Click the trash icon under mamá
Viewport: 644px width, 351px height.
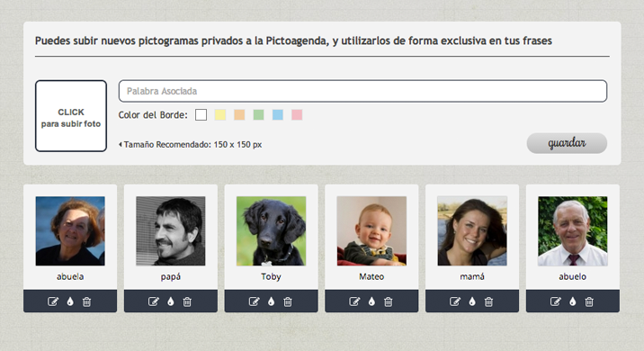click(488, 301)
